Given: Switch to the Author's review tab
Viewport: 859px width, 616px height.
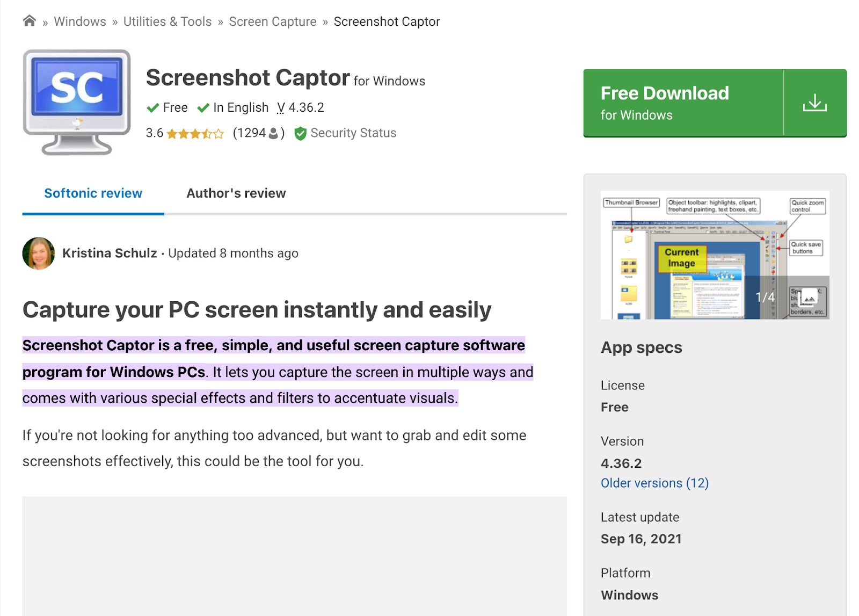Looking at the screenshot, I should [236, 193].
